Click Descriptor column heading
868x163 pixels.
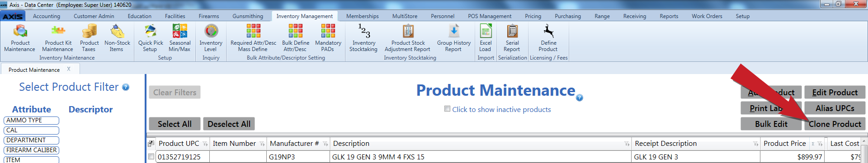tap(90, 109)
